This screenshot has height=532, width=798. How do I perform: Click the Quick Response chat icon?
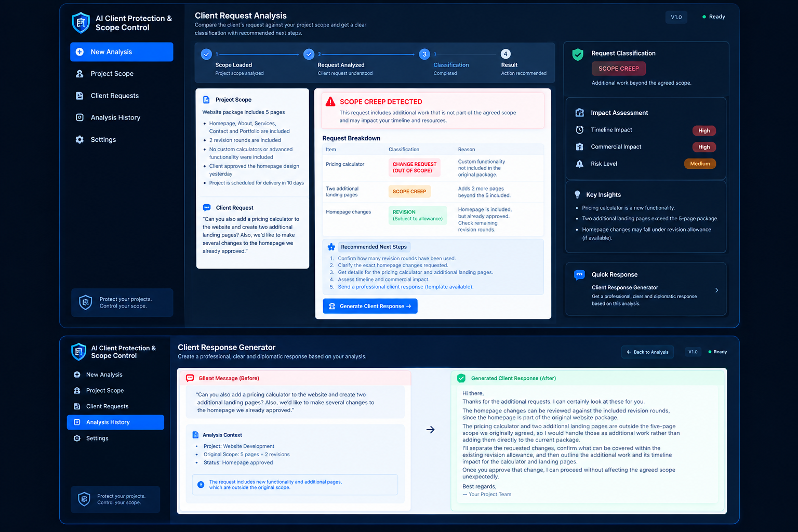(579, 274)
